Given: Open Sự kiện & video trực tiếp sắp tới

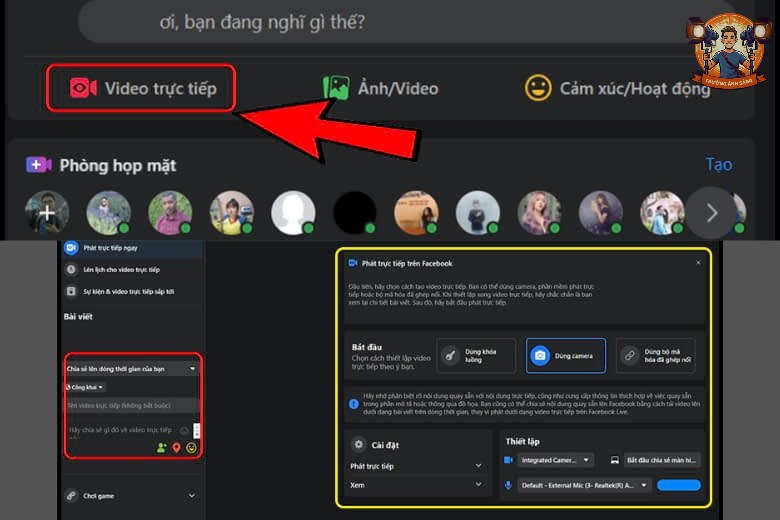Looking at the screenshot, I should point(132,291).
